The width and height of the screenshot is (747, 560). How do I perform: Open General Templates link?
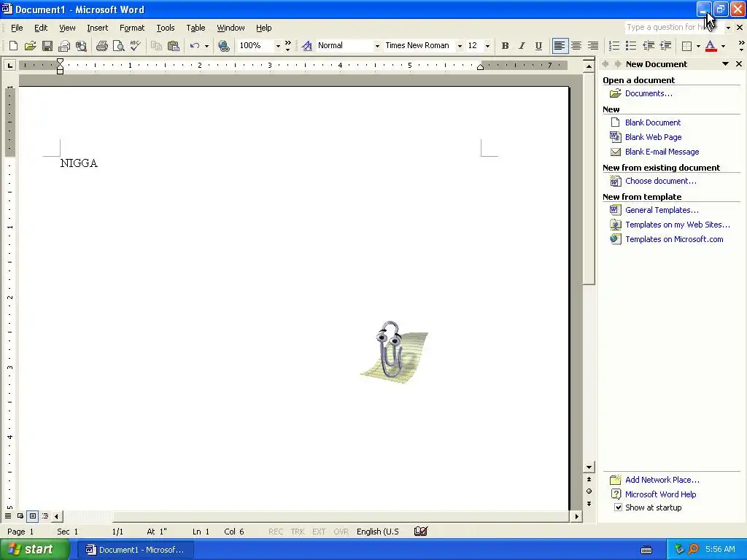[x=662, y=210]
